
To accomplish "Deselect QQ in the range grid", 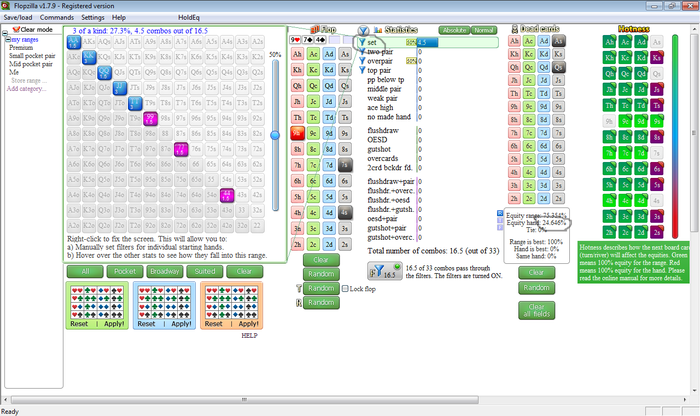I will click(104, 73).
